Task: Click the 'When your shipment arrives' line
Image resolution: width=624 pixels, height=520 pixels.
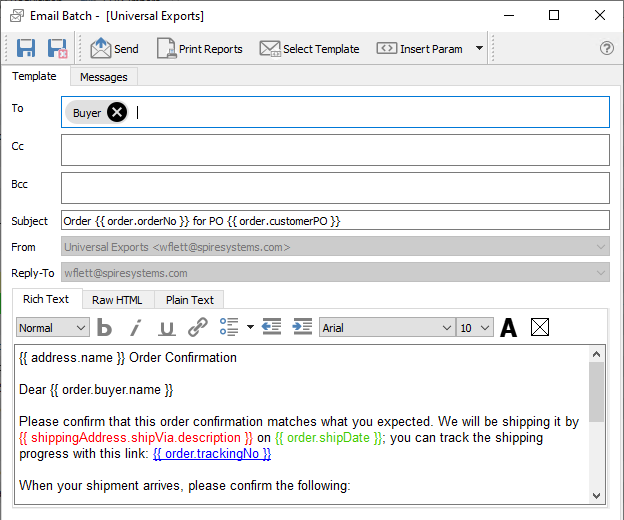Action: point(185,485)
